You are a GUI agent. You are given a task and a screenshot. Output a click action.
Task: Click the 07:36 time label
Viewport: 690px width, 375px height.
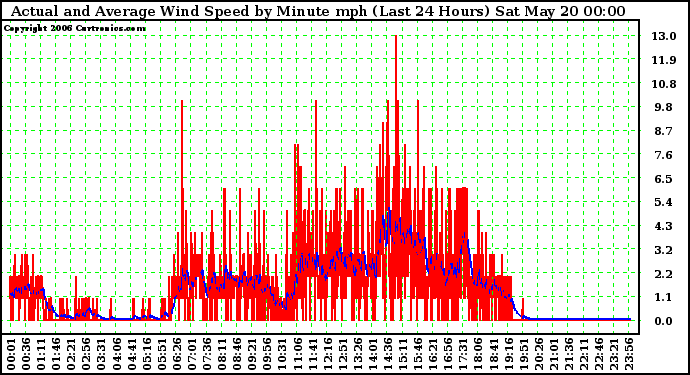coord(207,354)
